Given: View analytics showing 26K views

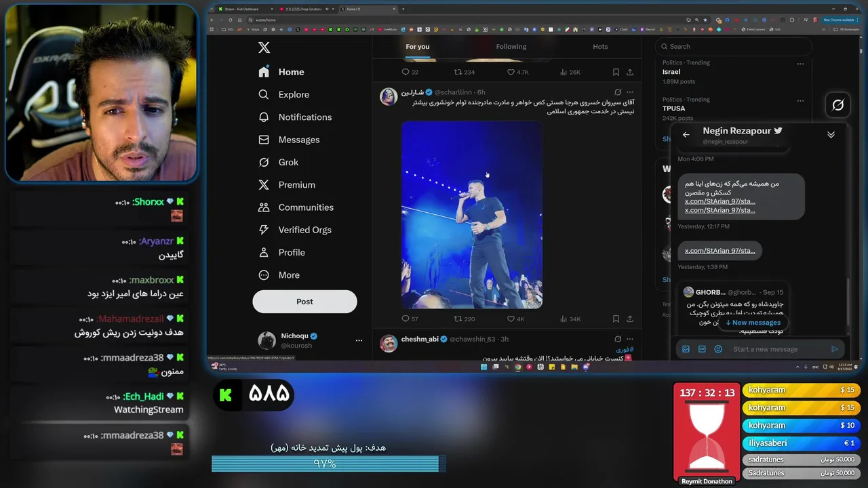Looking at the screenshot, I should pos(570,72).
